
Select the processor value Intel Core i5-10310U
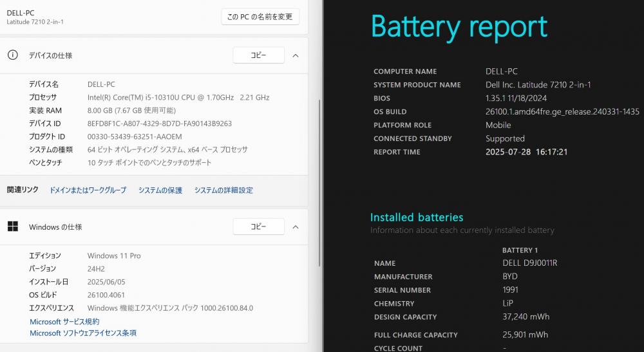point(178,97)
